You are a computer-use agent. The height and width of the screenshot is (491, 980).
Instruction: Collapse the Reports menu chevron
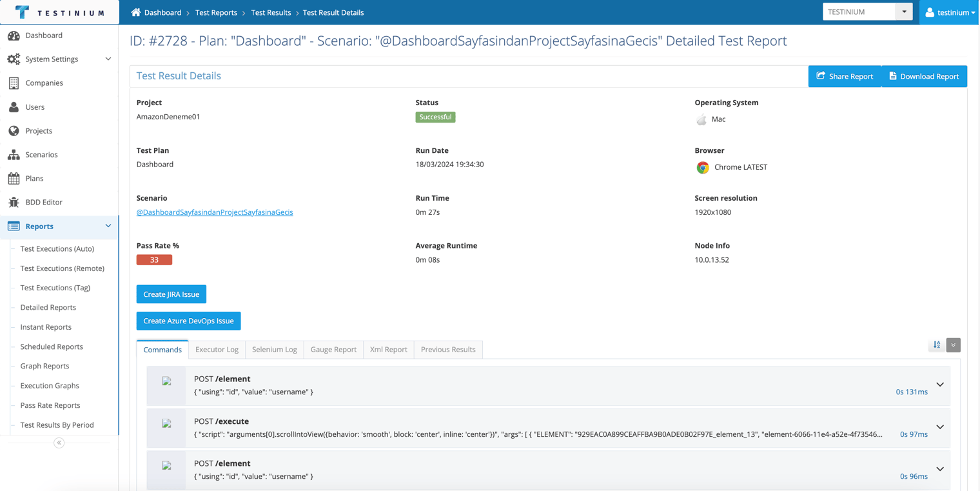(x=108, y=226)
